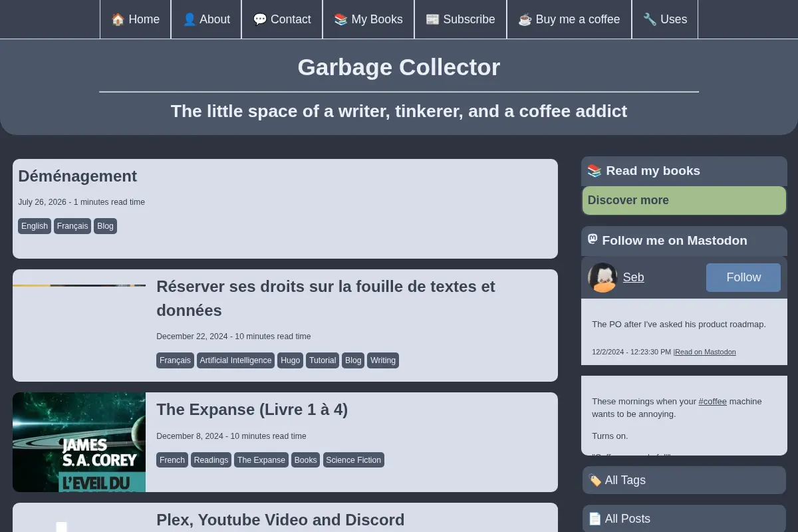The image size is (798, 532).
Task: Click the James S.A. Corey cover thumbnail
Action: (79, 442)
